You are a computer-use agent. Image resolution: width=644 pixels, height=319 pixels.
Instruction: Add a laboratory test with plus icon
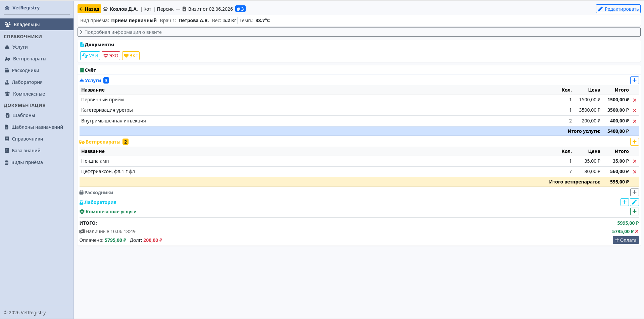[625, 202]
